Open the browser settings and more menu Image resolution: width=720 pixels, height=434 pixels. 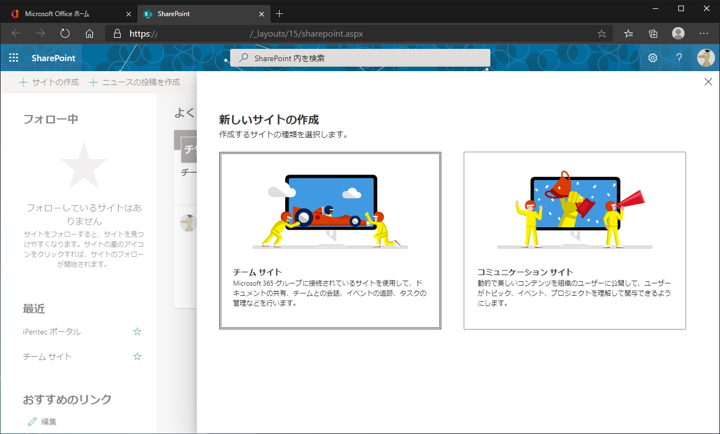click(x=703, y=34)
